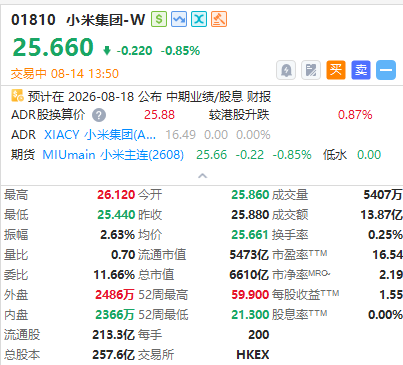The height and width of the screenshot is (365, 403).
Task: Click the average price 25.661
Action: [250, 235]
